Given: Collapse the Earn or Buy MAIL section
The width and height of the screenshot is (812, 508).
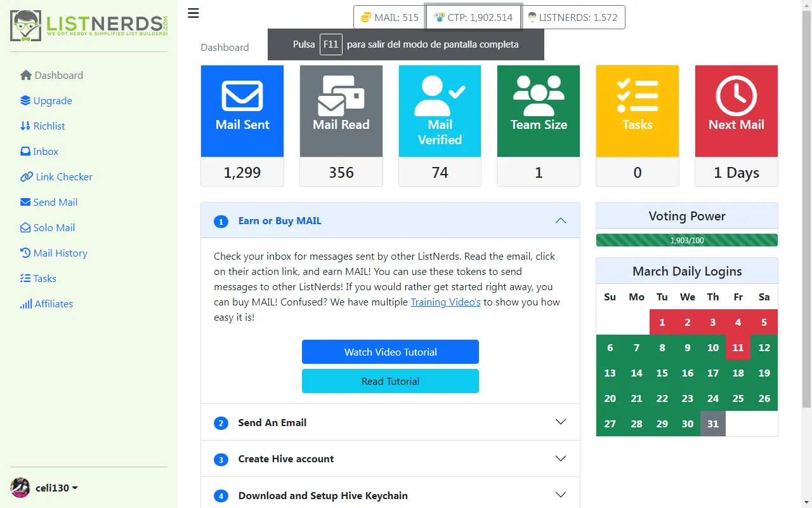Looking at the screenshot, I should [x=390, y=220].
